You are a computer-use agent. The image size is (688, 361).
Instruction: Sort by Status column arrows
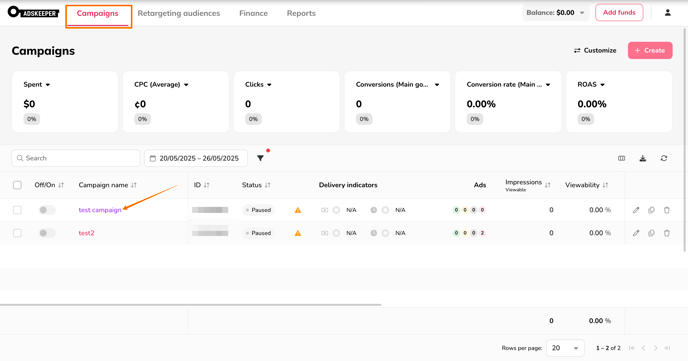(x=267, y=185)
